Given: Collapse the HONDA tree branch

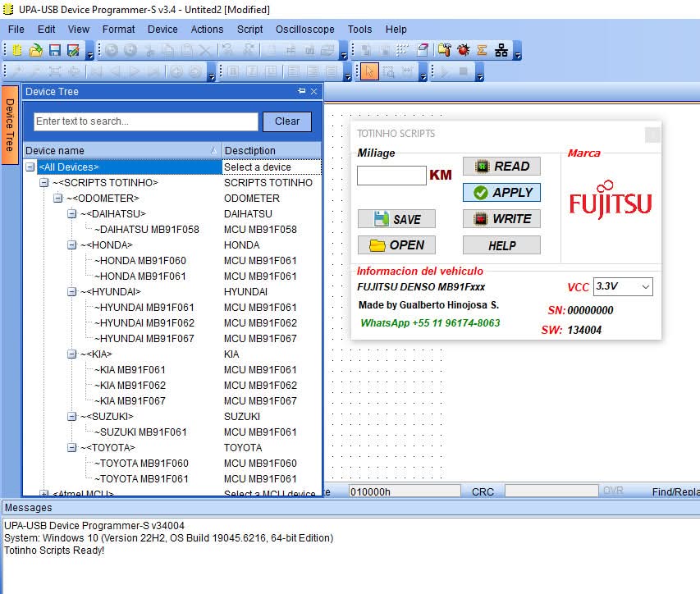Looking at the screenshot, I should (71, 245).
